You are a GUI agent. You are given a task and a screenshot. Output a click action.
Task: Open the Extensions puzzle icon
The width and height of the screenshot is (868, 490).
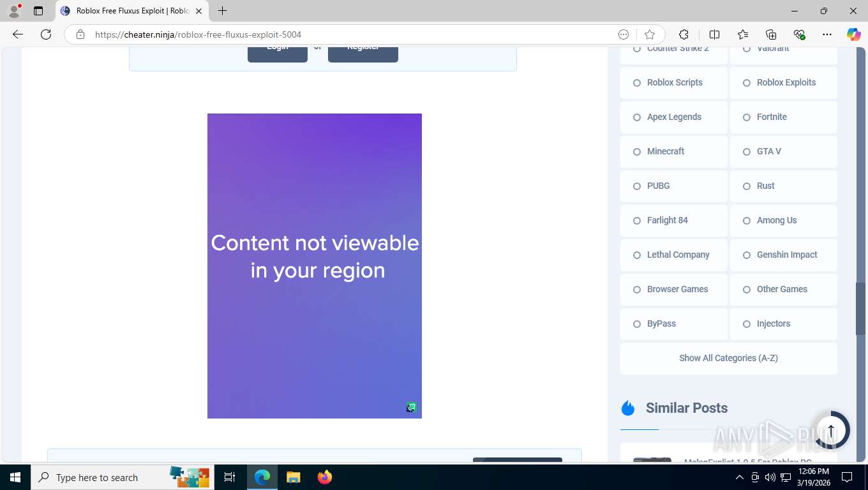click(x=684, y=34)
